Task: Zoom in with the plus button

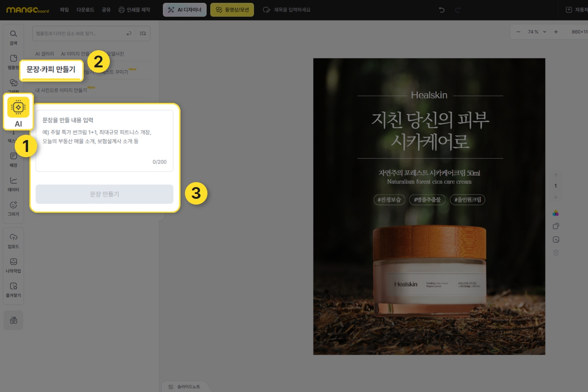Action: point(556,32)
